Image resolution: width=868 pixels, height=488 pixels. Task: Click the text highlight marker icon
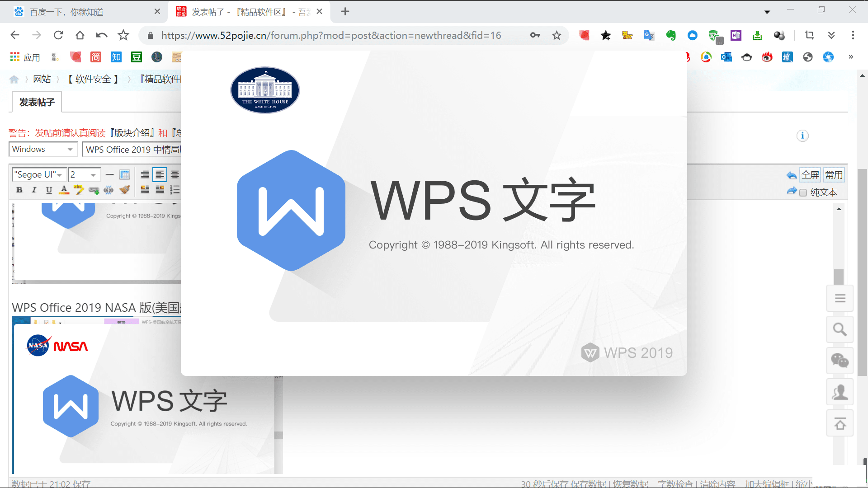pyautogui.click(x=79, y=190)
